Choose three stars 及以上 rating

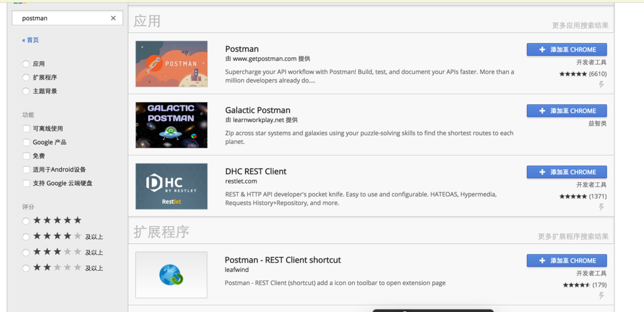[x=26, y=252]
